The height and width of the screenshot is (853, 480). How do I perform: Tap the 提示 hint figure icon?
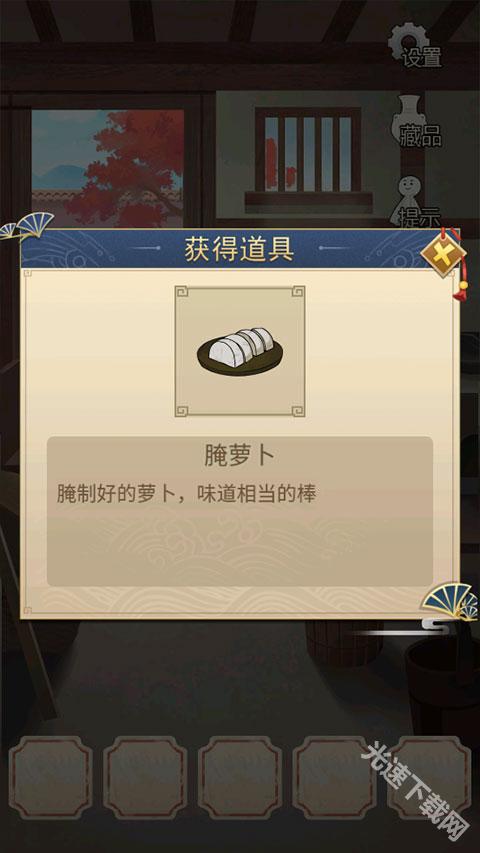(x=417, y=202)
